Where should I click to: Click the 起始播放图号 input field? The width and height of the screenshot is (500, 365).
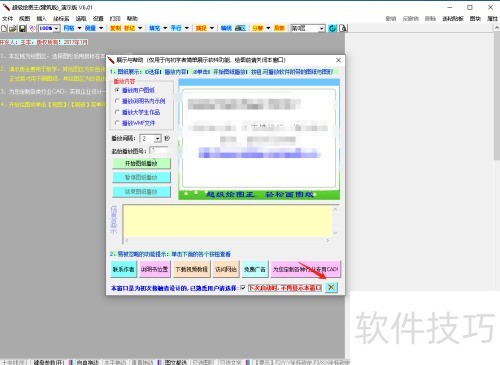(x=159, y=151)
